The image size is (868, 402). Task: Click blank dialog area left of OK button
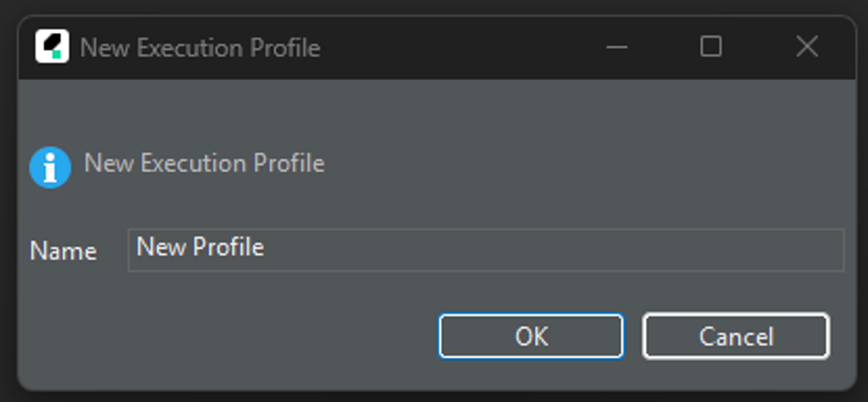pyautogui.click(x=236, y=336)
